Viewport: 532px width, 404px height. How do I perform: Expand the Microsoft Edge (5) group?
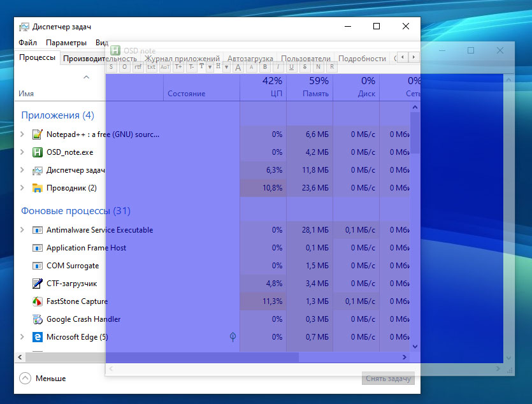pos(22,337)
